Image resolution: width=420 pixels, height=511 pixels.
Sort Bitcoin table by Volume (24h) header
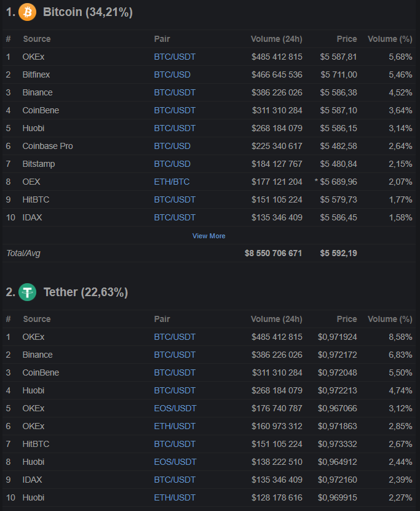[276, 39]
